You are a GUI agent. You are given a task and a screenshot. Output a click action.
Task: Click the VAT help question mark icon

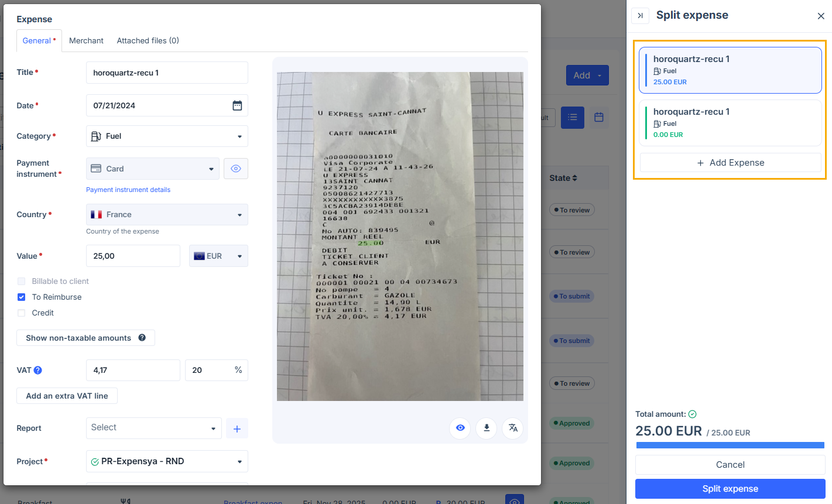click(38, 370)
